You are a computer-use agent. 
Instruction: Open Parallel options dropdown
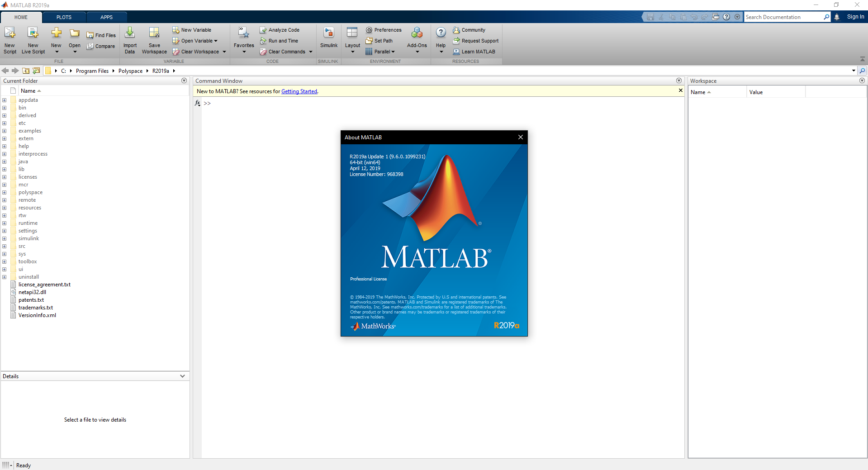pos(380,52)
